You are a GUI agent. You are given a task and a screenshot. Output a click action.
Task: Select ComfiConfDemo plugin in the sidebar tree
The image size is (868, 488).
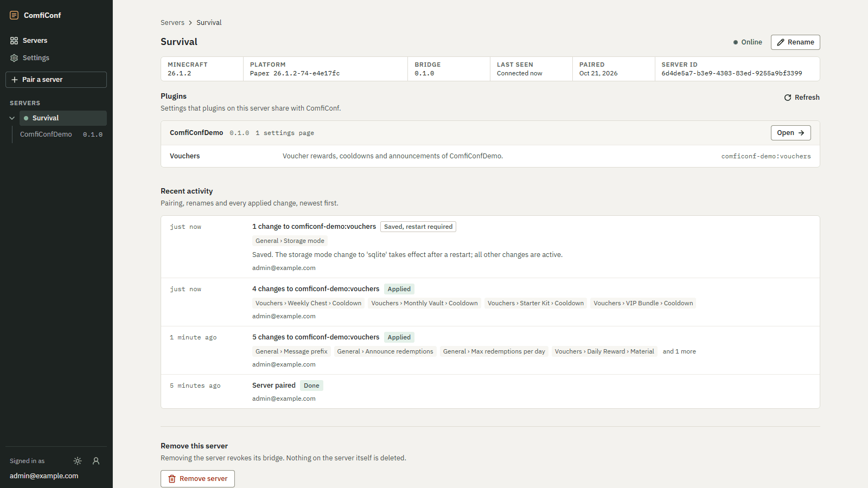pyautogui.click(x=61, y=134)
